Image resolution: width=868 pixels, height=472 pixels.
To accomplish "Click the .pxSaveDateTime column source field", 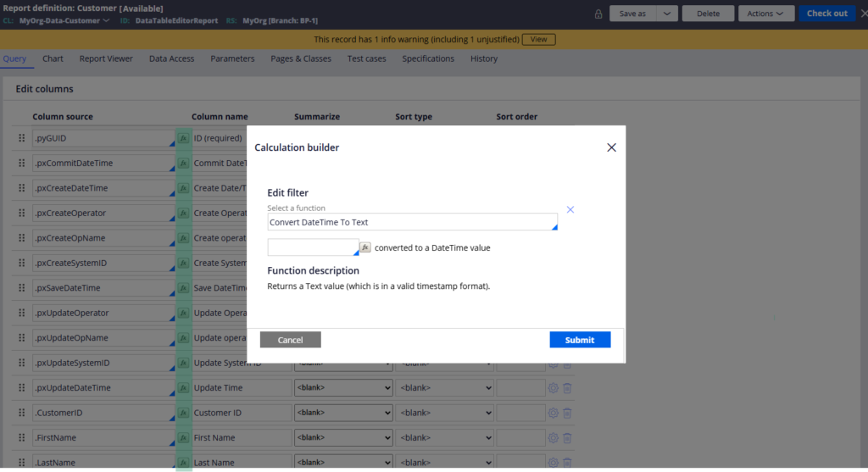I will click(103, 288).
